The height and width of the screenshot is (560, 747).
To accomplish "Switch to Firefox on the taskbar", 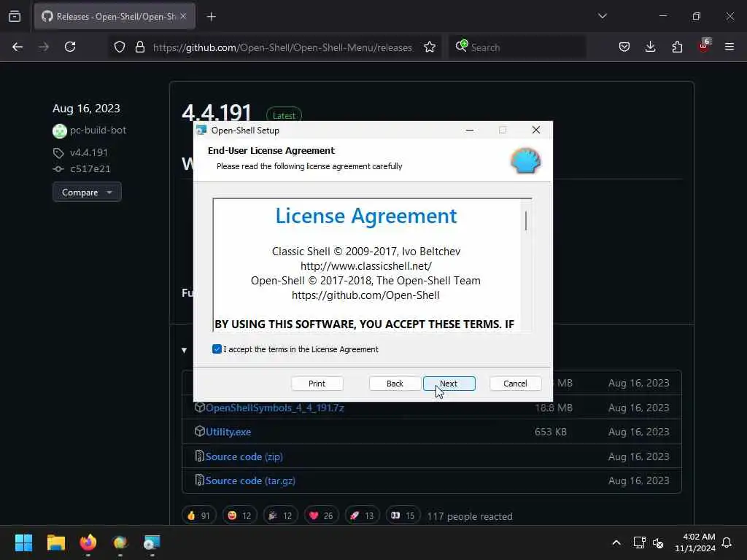I will click(x=88, y=542).
